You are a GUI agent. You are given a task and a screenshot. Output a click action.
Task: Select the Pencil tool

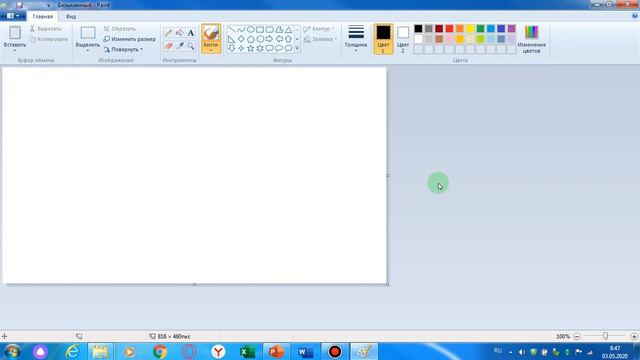coord(169,33)
